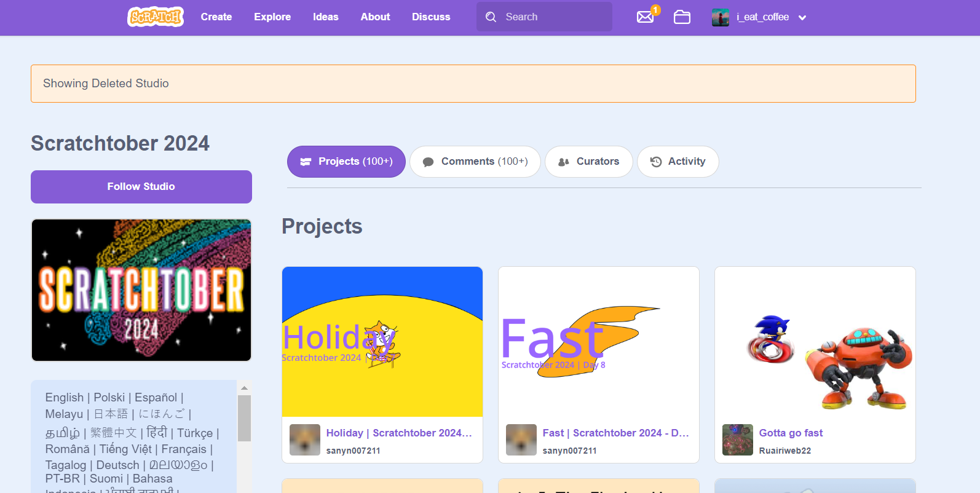Open the My Stuff folder icon
Screen dimensions: 980x493
pos(682,17)
